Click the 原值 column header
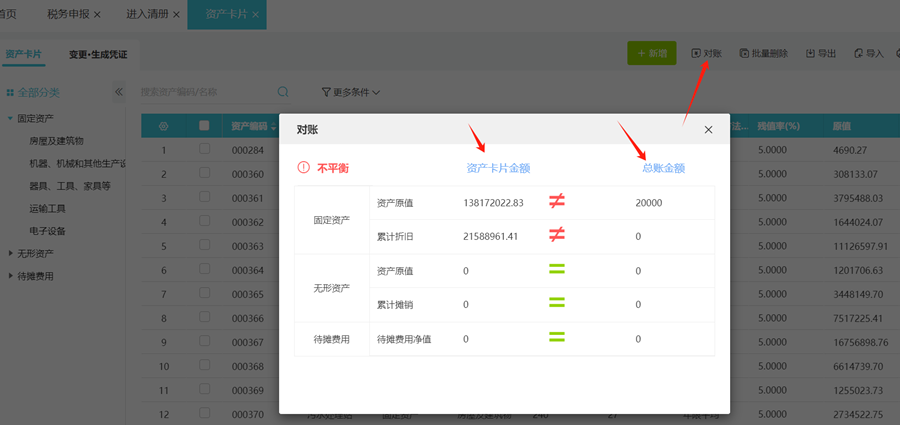Image resolution: width=900 pixels, height=425 pixels. [841, 126]
